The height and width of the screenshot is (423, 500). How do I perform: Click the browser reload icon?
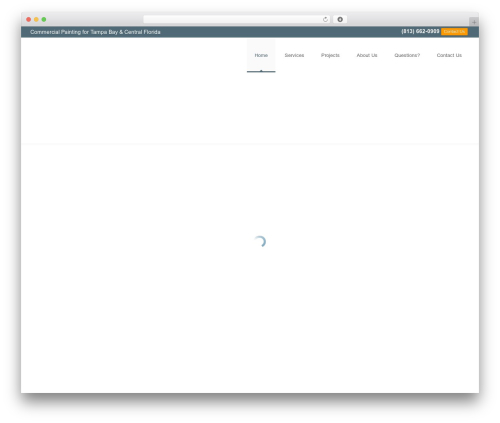[325, 19]
